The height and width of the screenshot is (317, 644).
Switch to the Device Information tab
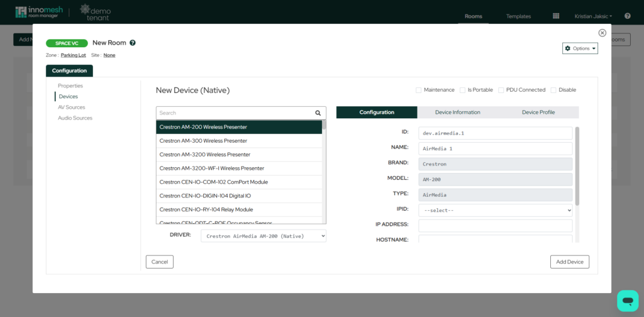[x=457, y=113]
